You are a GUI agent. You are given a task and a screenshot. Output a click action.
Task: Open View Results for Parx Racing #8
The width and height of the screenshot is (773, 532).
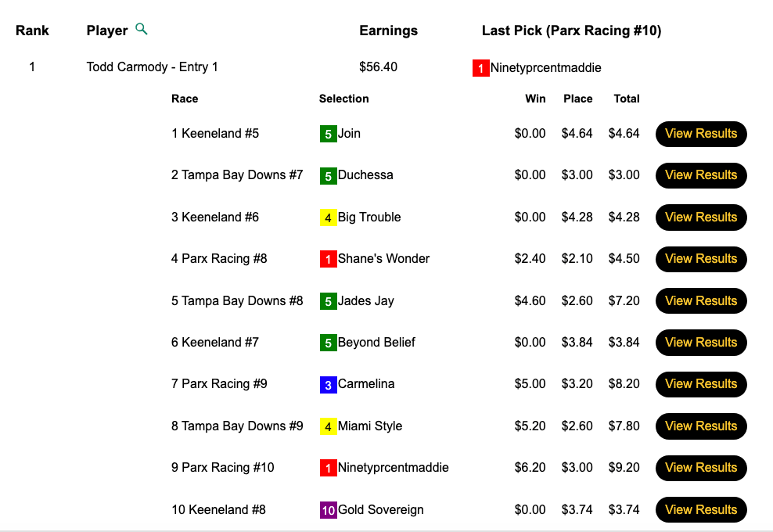pyautogui.click(x=700, y=259)
